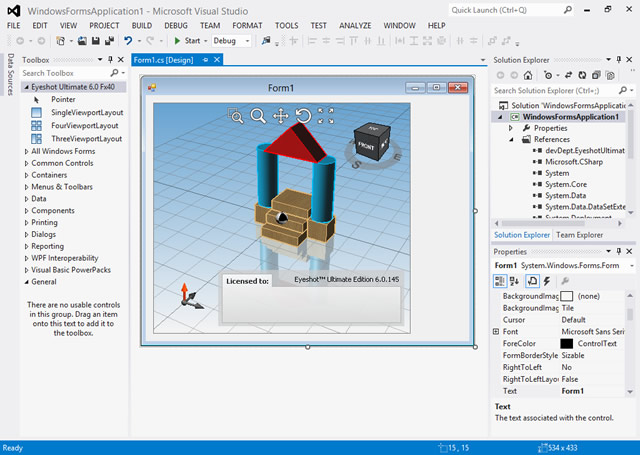Expand the Properties node in Solution Explorer
This screenshot has width=640, height=455.
tap(511, 128)
